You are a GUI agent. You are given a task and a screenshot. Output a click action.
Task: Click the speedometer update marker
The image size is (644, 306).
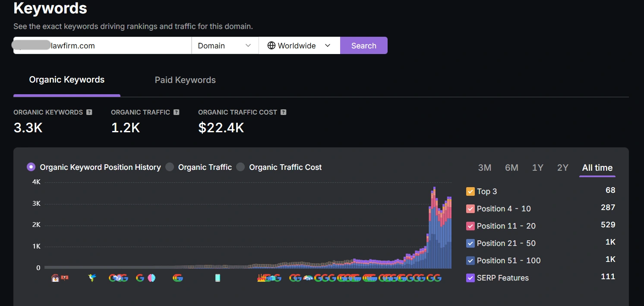click(x=308, y=278)
